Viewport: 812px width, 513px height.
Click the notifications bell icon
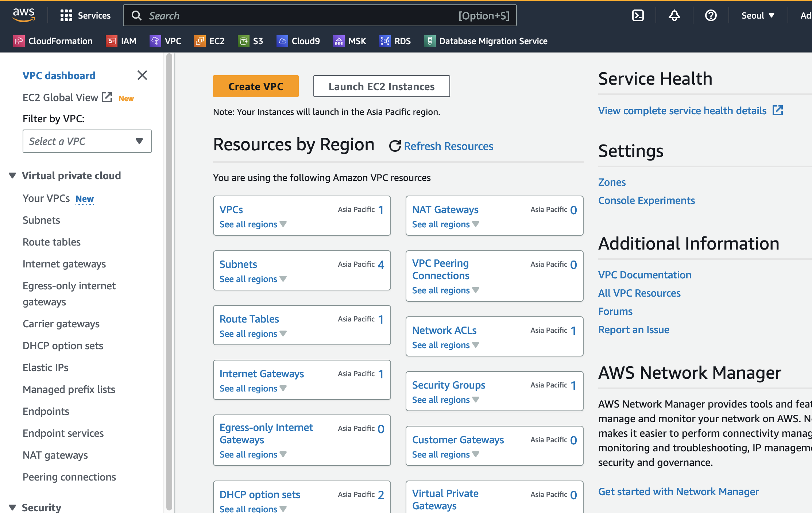[x=674, y=15]
